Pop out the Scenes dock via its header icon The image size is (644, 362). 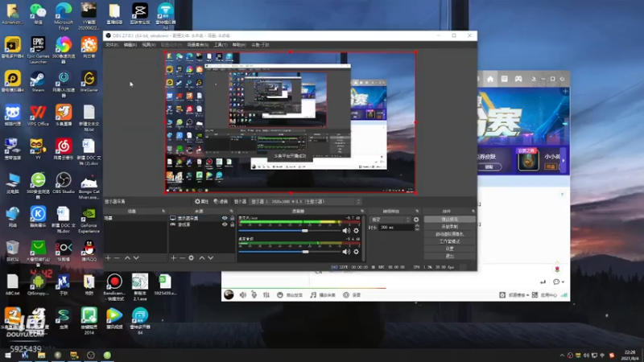pyautogui.click(x=163, y=211)
